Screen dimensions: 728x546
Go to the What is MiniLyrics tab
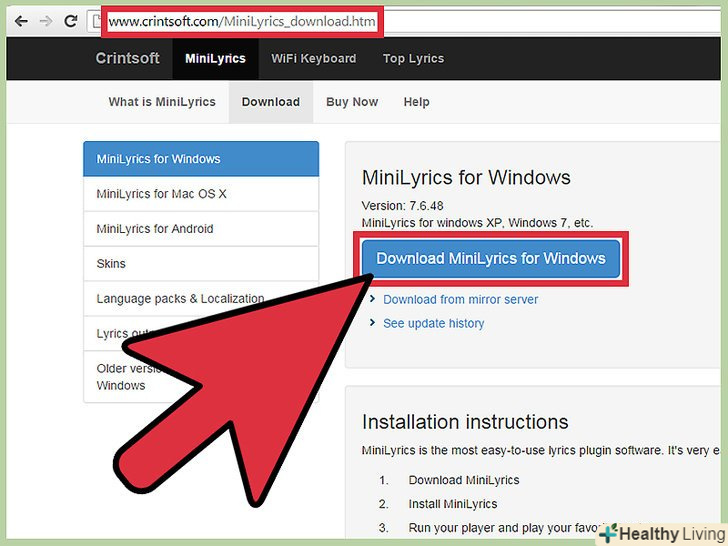(162, 102)
